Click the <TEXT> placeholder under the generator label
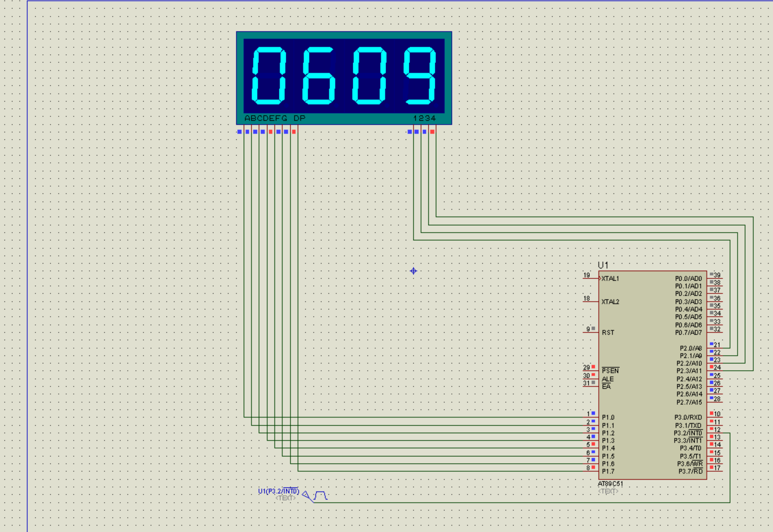773x532 pixels. tap(285, 498)
